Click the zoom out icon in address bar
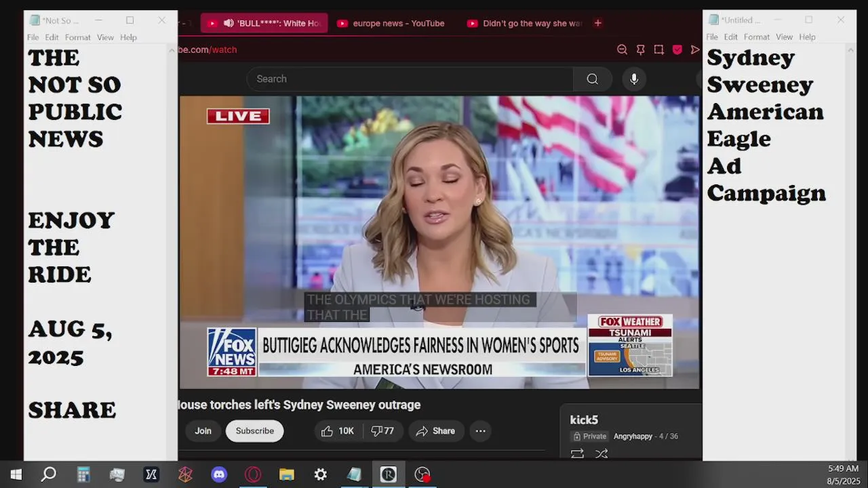 (x=622, y=49)
